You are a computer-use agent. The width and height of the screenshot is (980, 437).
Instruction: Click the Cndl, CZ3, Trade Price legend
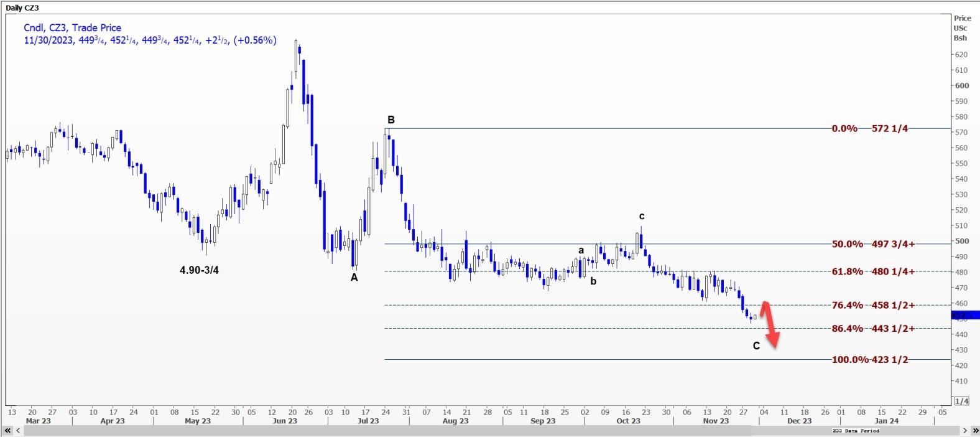(x=72, y=27)
